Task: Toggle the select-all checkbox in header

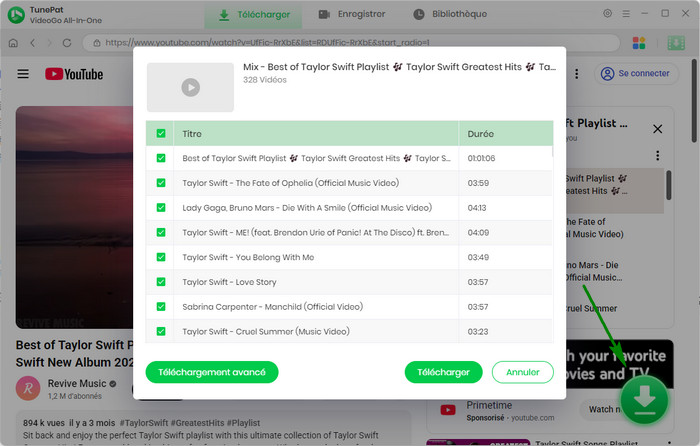Action: point(160,134)
